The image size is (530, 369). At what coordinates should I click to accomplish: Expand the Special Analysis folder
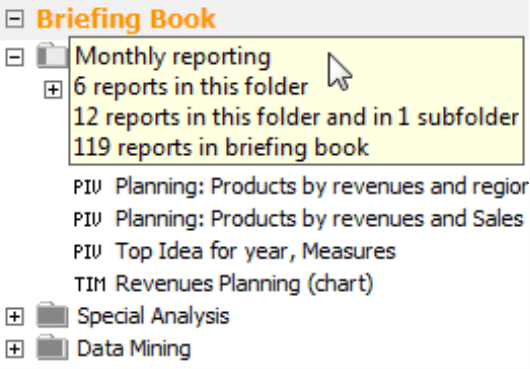click(x=15, y=317)
